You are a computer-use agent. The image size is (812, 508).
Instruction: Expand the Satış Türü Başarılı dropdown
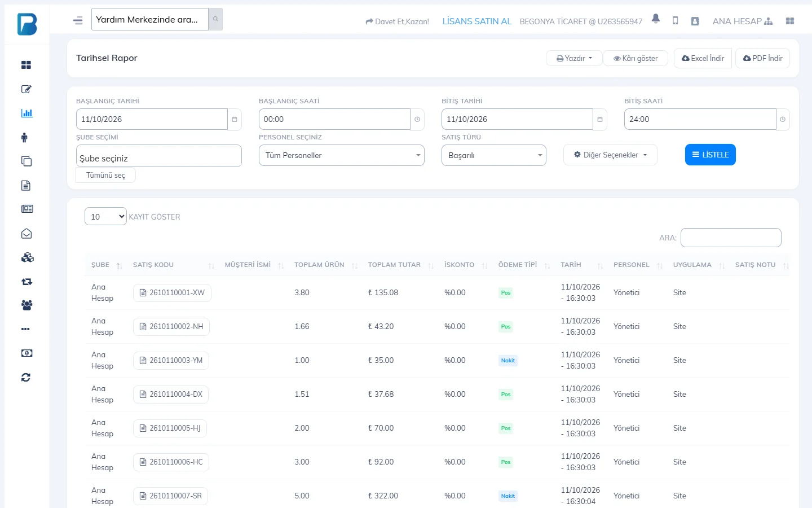494,155
